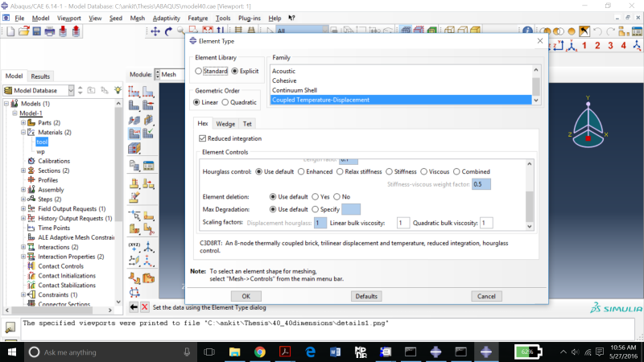Expand the Interactions (2) tree node
Viewport: 644px width, 362px height.
point(23,247)
